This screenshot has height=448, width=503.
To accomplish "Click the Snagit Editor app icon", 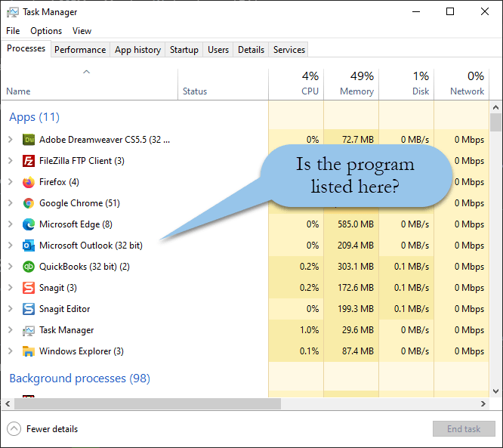I will click(x=29, y=309).
